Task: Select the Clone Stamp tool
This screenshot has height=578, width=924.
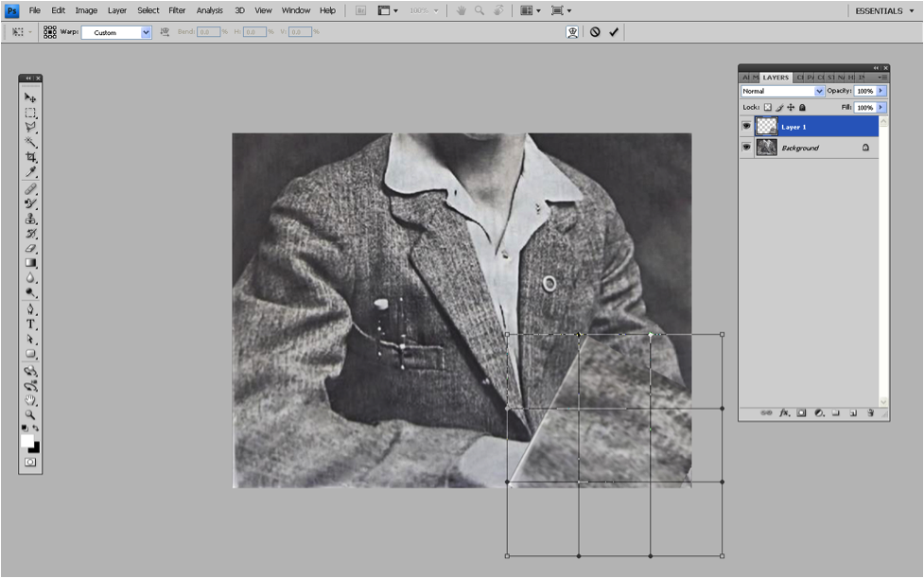Action: pos(30,219)
